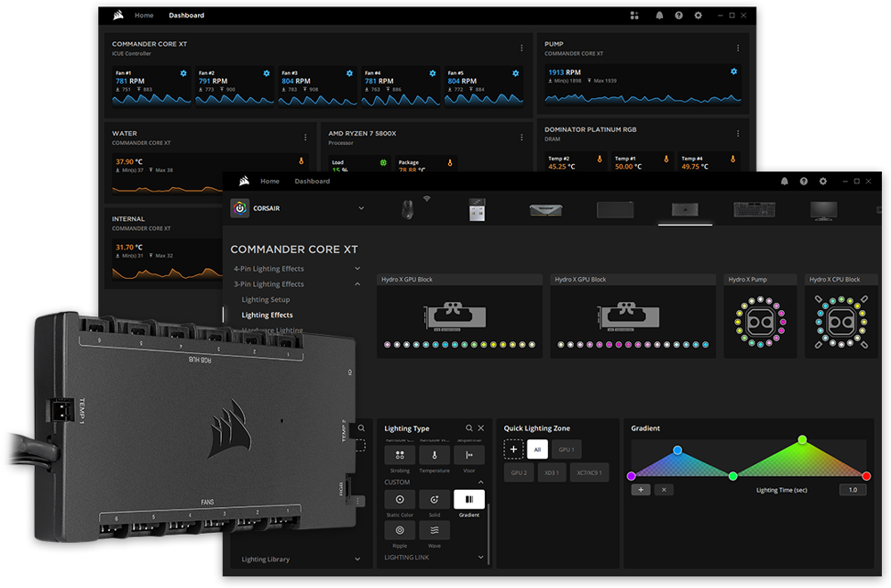This screenshot has width=891, height=588.
Task: Choose Visor lighting type
Action: (469, 455)
